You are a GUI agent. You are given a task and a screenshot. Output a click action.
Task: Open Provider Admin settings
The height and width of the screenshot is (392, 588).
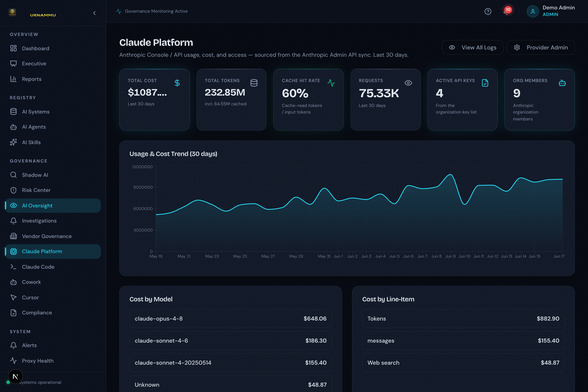pos(540,48)
